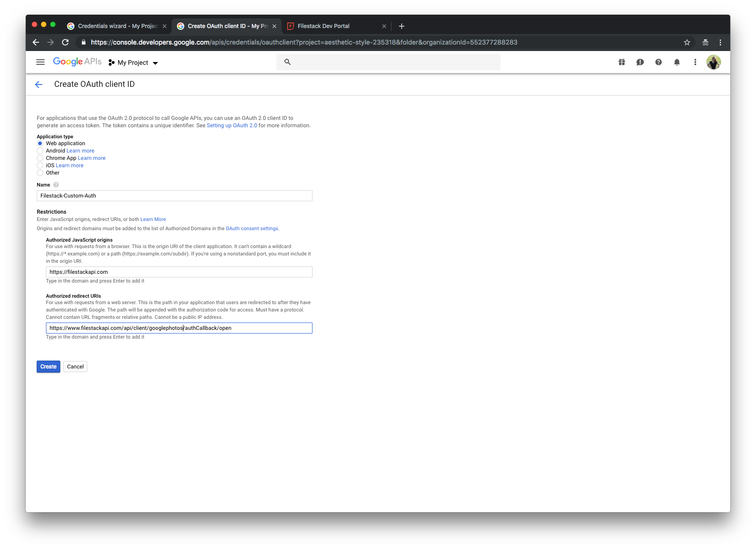
Task: Open the help question mark icon
Action: (659, 62)
